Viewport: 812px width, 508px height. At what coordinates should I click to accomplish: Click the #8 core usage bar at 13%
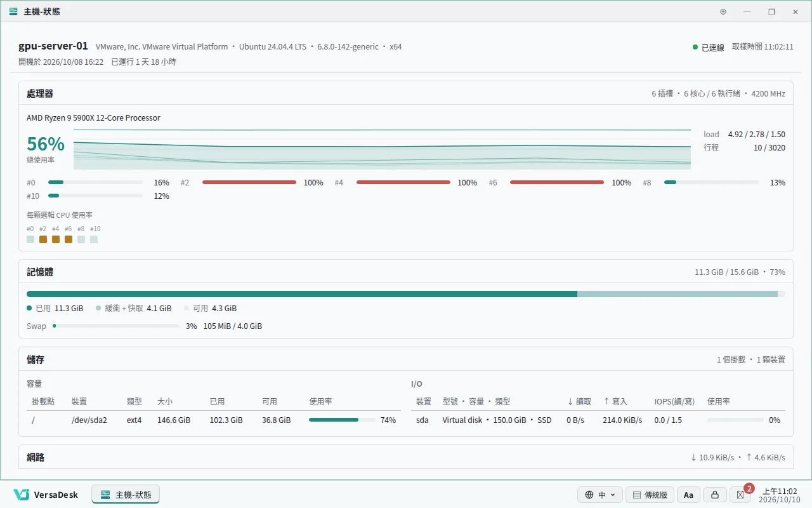pos(711,182)
